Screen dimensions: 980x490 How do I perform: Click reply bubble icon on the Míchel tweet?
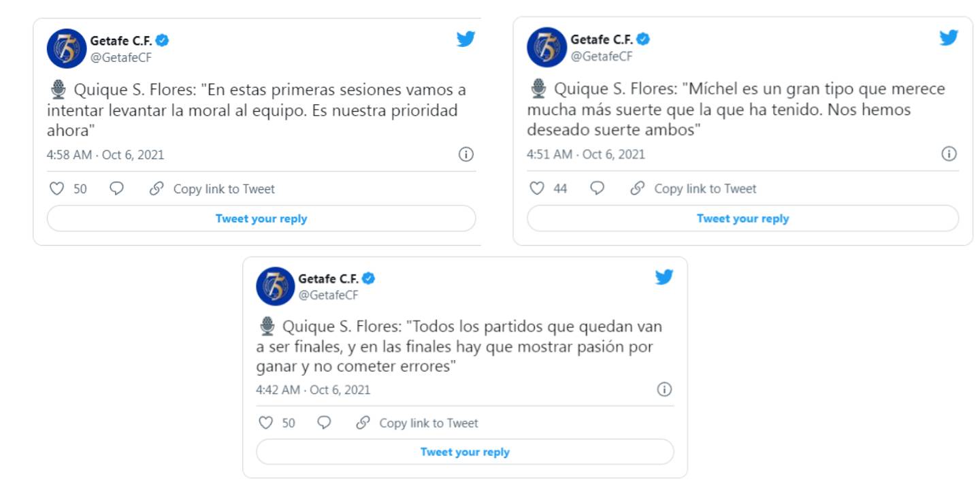(x=597, y=189)
